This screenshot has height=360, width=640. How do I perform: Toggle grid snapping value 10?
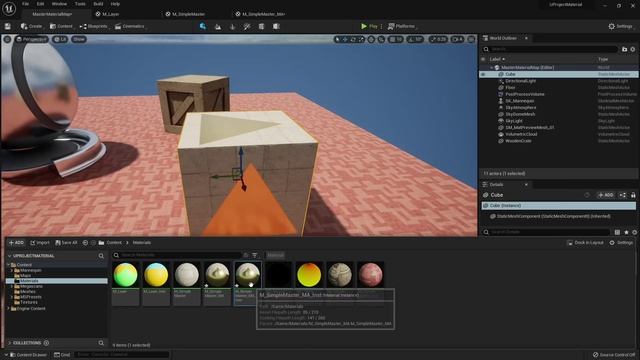coord(396,40)
